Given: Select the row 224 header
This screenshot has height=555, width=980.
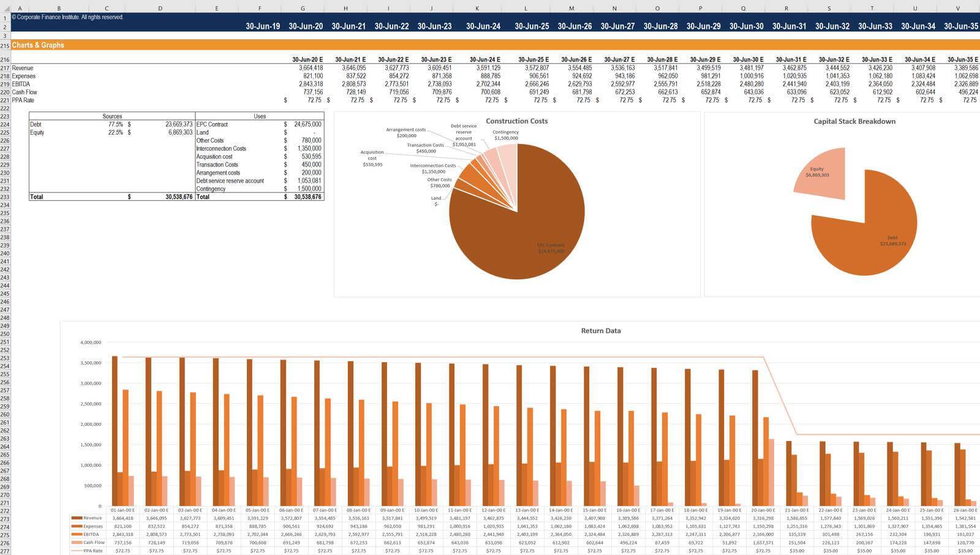Looking at the screenshot, I should click(x=5, y=124).
